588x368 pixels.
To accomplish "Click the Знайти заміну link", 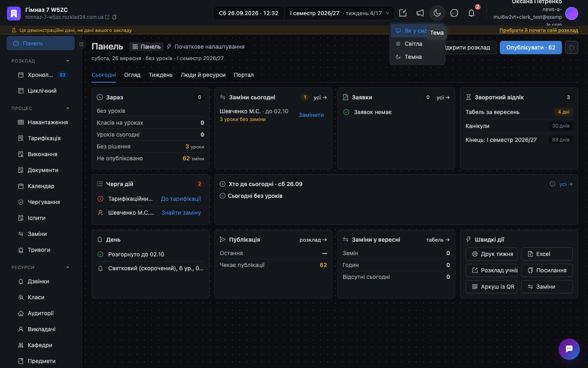I will click(181, 213).
